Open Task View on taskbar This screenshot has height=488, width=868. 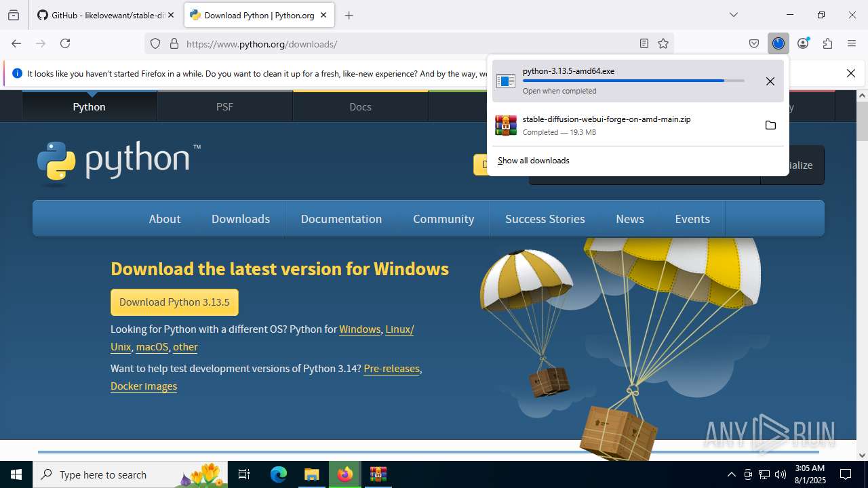(245, 474)
